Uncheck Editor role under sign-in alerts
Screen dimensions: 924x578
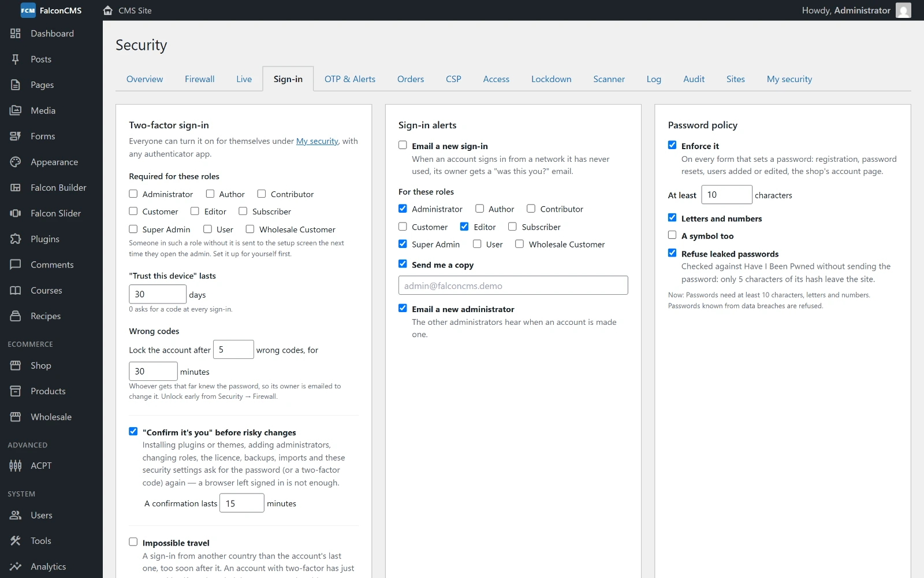[x=464, y=226]
